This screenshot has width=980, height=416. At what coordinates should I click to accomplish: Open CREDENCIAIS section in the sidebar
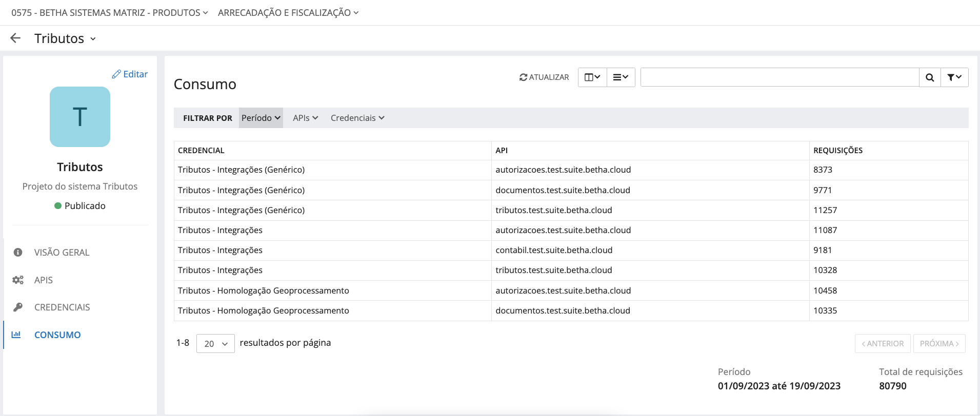tap(62, 307)
